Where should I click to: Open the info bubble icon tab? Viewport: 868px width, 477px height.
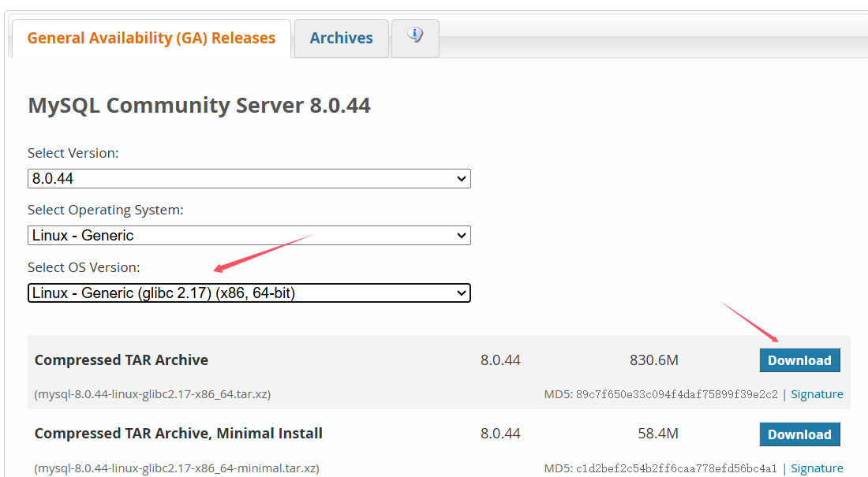[415, 38]
